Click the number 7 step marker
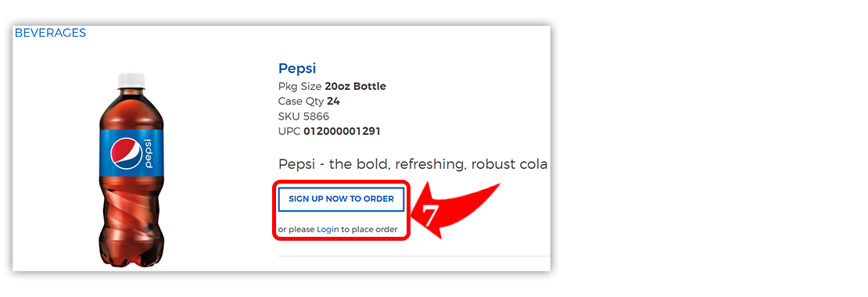Screen dimensions: 868x297 (x=432, y=216)
